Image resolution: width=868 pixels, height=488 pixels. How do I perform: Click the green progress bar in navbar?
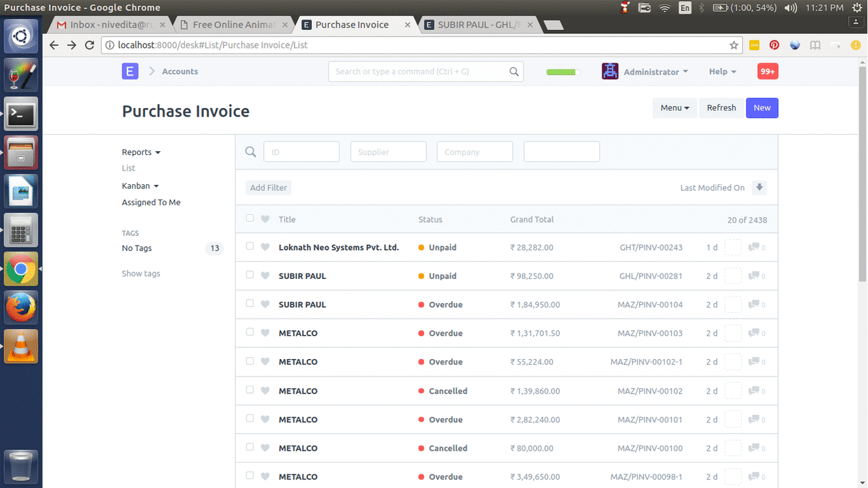click(563, 72)
